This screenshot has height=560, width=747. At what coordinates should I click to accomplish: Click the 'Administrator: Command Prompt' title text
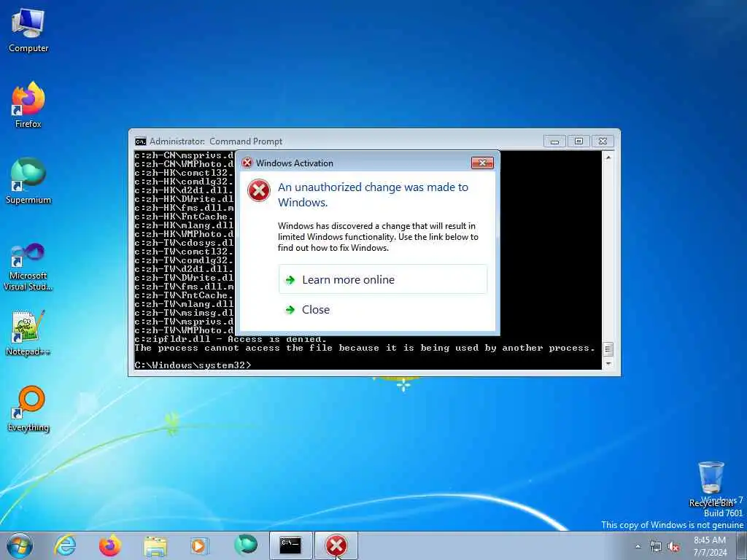tap(216, 141)
